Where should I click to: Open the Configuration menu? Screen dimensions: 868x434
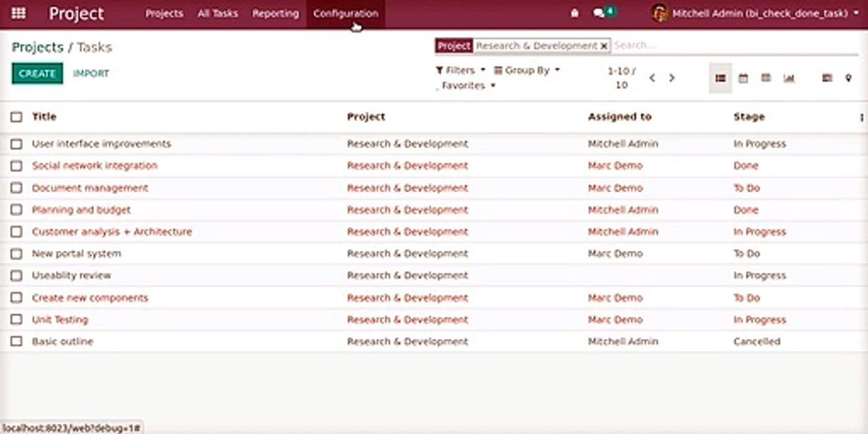346,13
